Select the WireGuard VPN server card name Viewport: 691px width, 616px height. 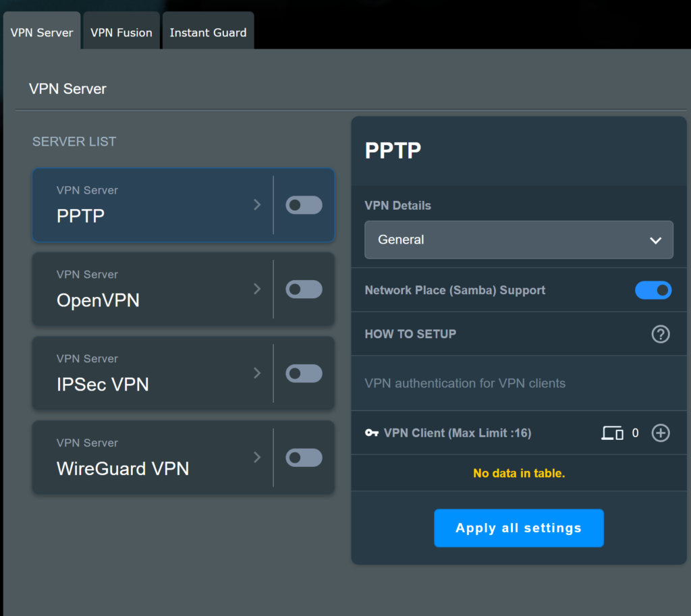point(123,468)
